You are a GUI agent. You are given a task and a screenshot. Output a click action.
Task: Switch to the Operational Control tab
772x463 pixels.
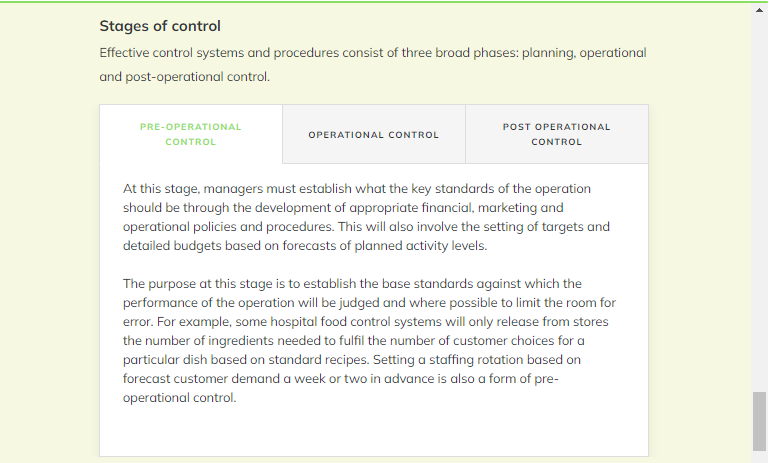coord(373,135)
